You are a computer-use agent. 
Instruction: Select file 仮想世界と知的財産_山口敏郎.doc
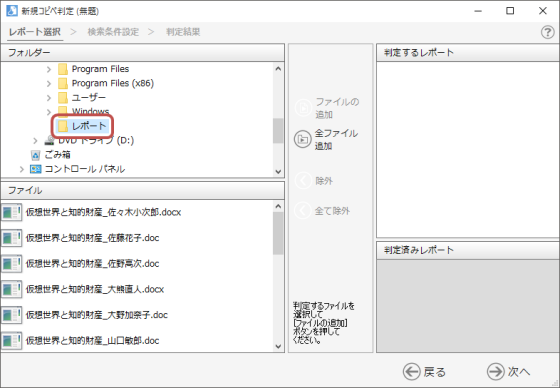(92, 341)
